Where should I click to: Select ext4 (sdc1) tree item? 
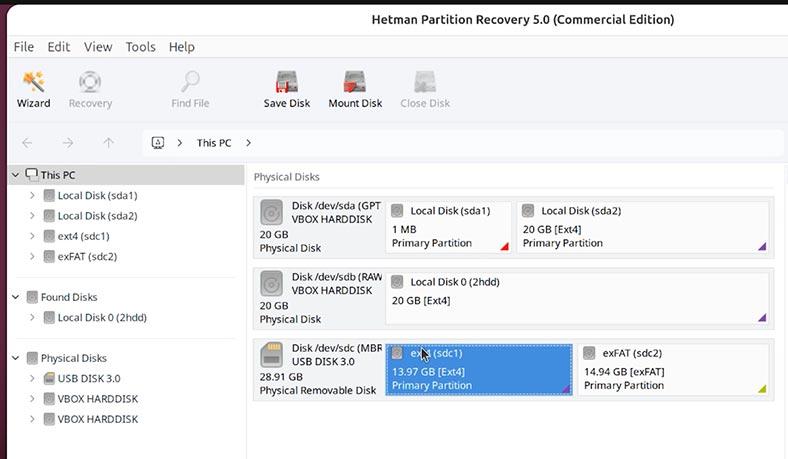(83, 236)
